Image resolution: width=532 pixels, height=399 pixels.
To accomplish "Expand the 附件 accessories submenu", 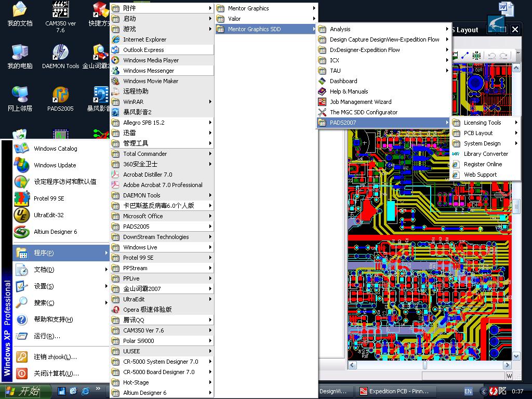I will pos(162,8).
